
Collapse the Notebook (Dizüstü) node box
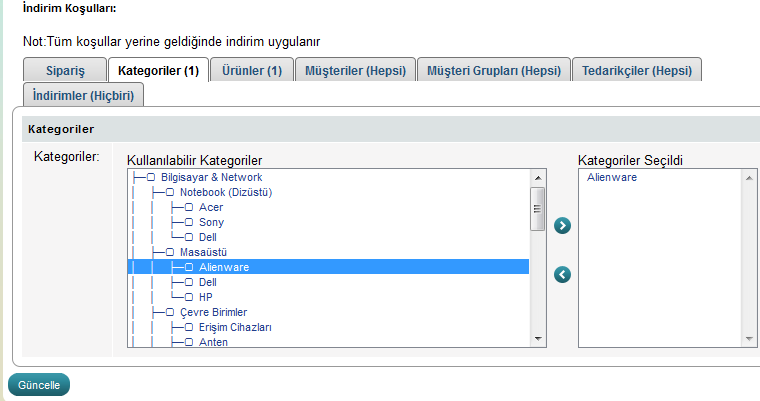170,192
